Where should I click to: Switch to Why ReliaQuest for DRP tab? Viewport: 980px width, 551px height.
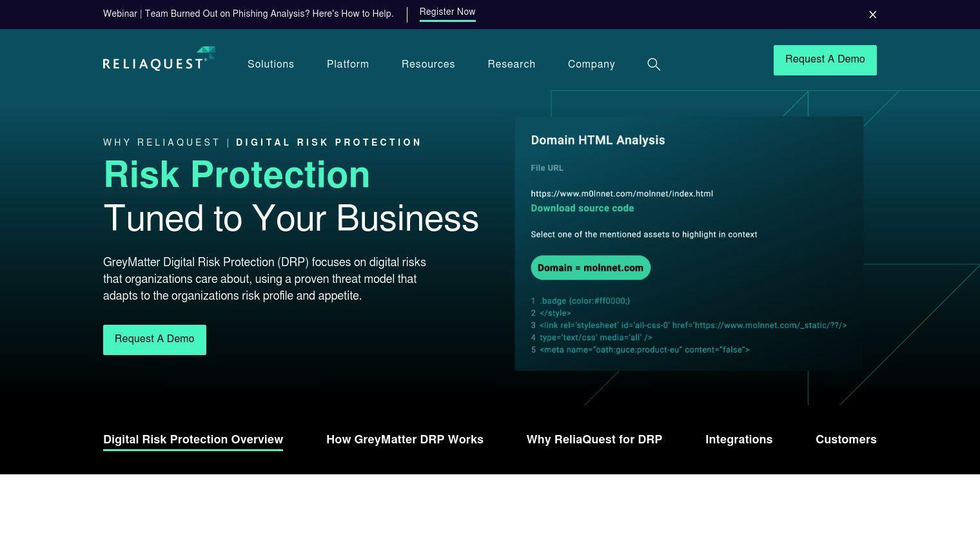pyautogui.click(x=594, y=440)
